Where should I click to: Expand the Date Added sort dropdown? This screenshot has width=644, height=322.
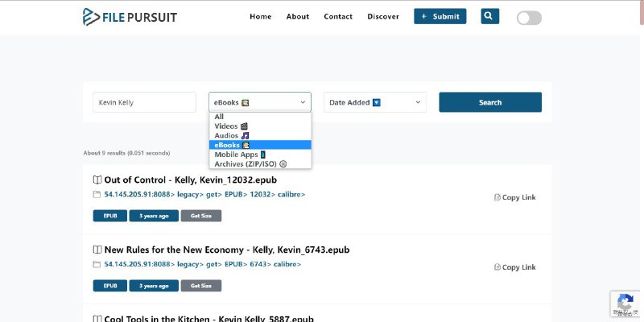374,102
